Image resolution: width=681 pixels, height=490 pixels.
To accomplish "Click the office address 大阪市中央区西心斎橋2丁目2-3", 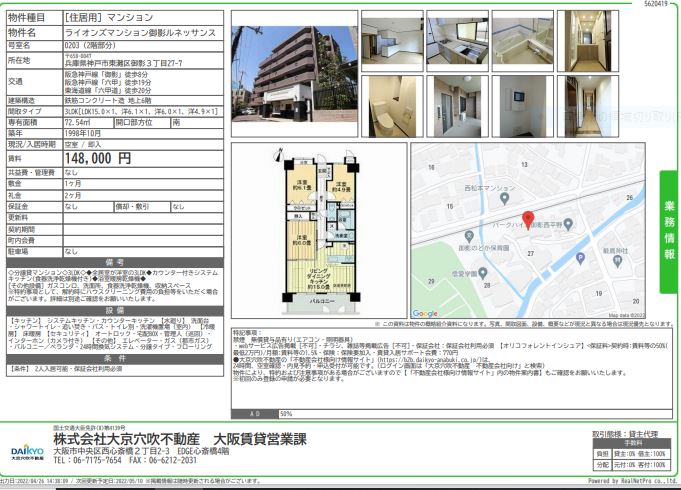I will (111, 451).
